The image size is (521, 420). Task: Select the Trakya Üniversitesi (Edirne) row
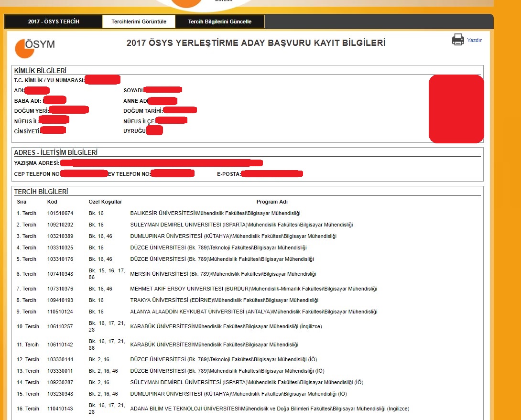click(x=224, y=300)
